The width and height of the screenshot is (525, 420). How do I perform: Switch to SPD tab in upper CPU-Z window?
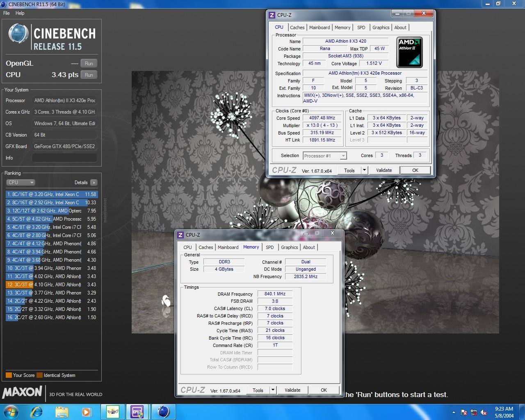point(361,27)
